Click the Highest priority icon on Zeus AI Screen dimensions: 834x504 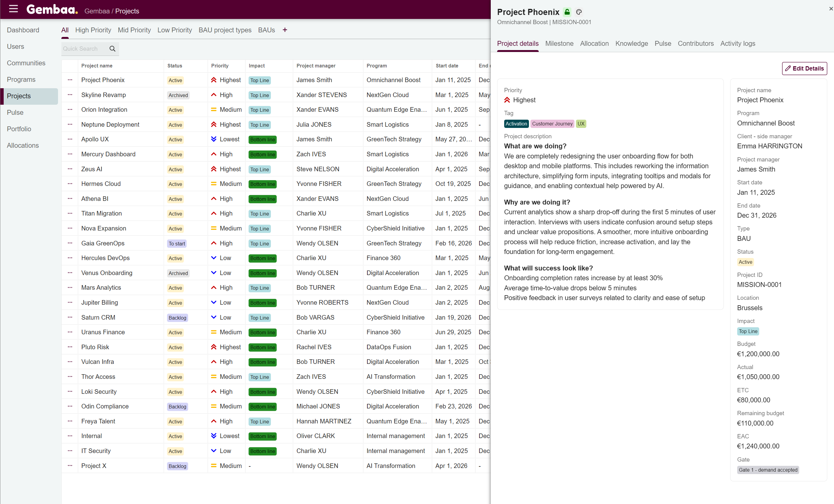213,169
